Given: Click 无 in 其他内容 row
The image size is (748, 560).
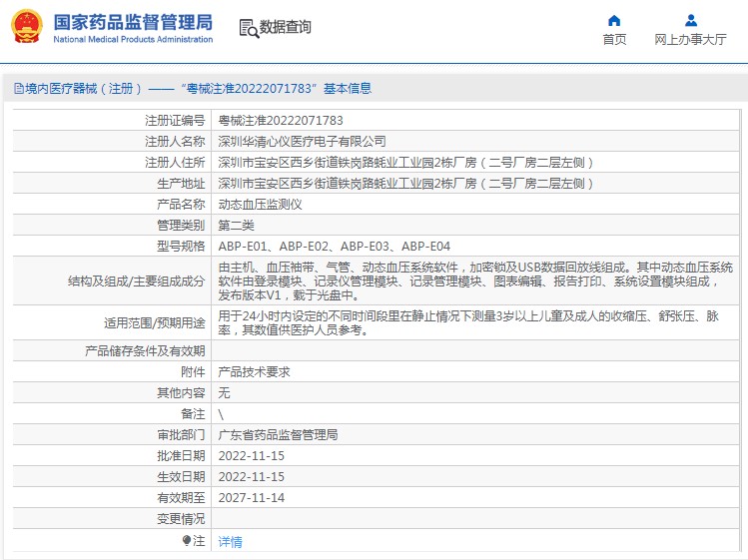Looking at the screenshot, I should coord(225,393).
